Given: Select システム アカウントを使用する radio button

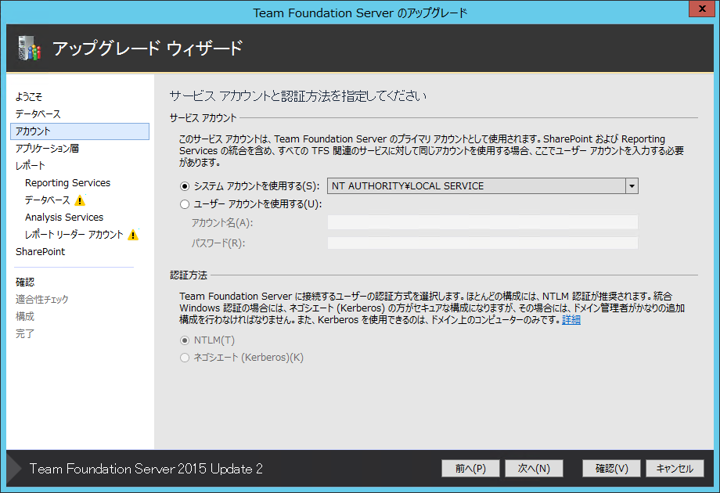Looking at the screenshot, I should (184, 186).
